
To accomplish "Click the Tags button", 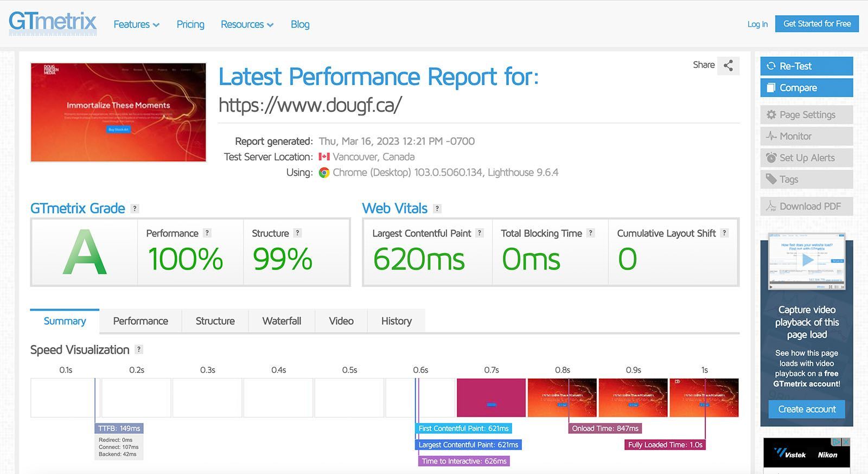I will pyautogui.click(x=807, y=180).
